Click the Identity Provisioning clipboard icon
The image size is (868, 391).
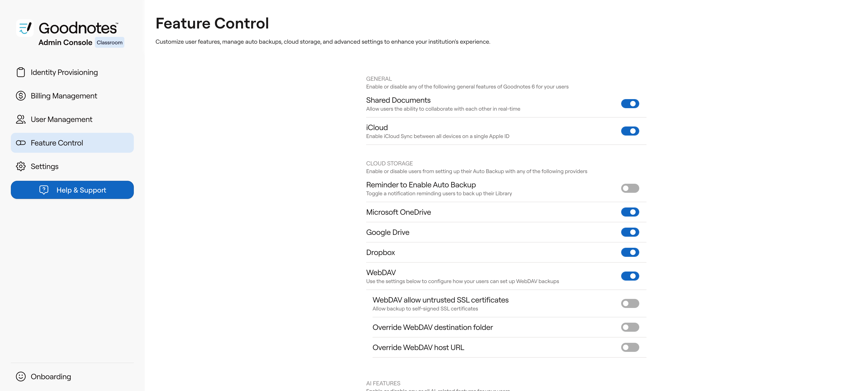[x=21, y=72]
